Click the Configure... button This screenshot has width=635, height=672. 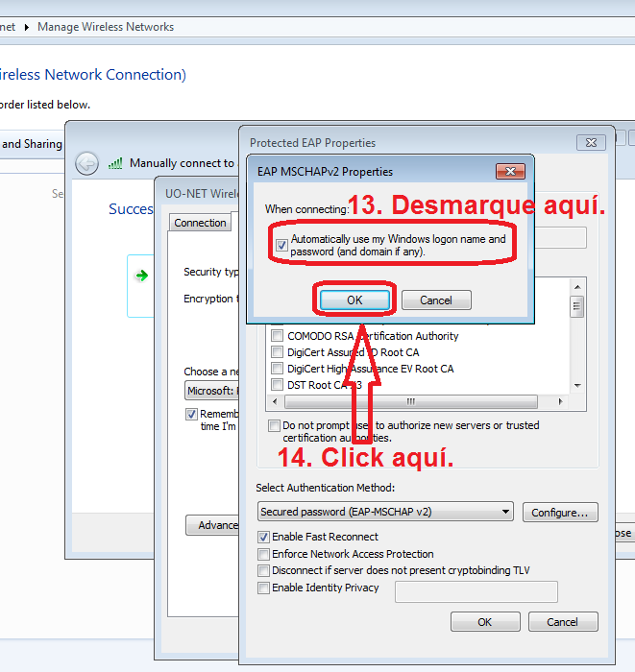tap(560, 513)
